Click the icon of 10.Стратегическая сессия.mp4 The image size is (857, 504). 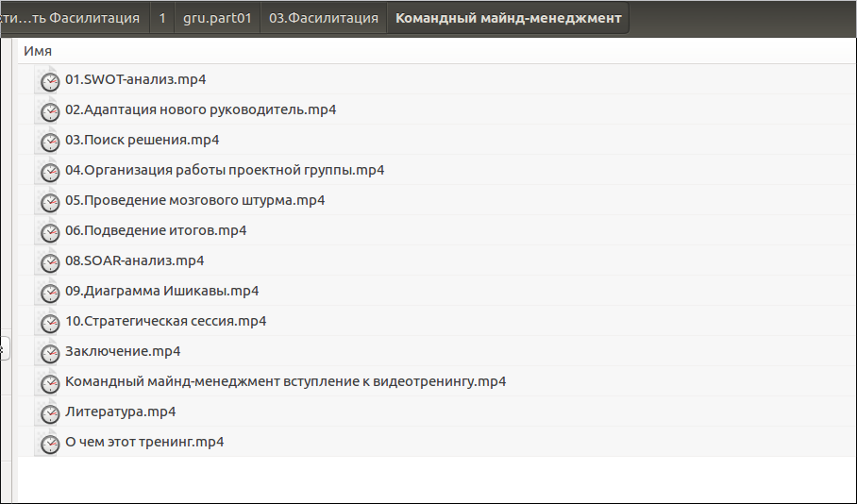49,322
